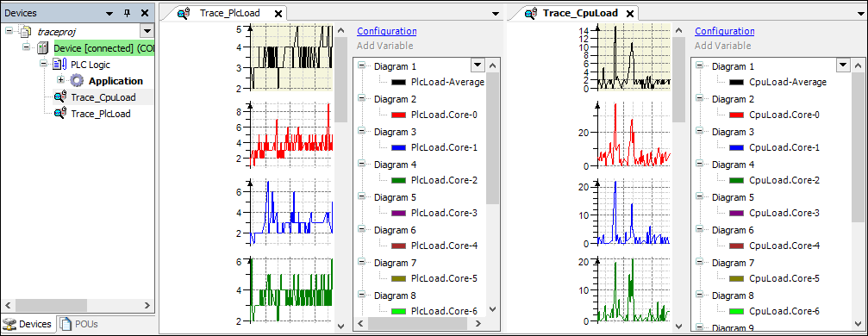Click the dark green PlcLoad.Core-2 color swatch
Screen dimensions: 868x336
coord(398,180)
